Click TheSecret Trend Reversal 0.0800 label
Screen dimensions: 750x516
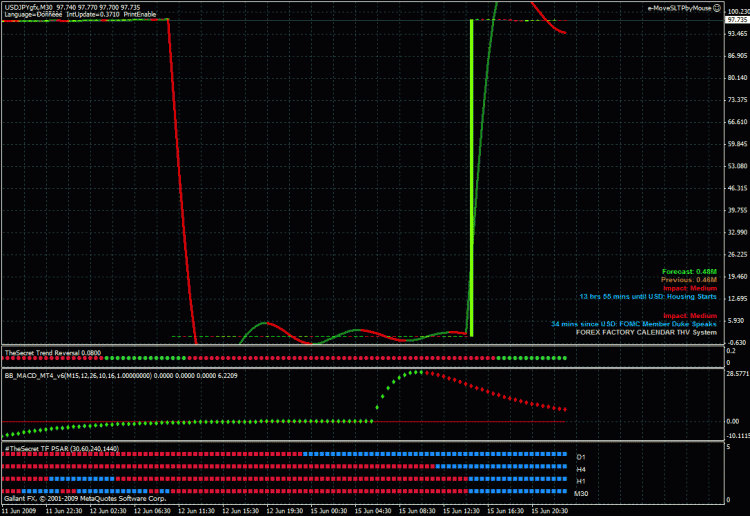[53, 353]
